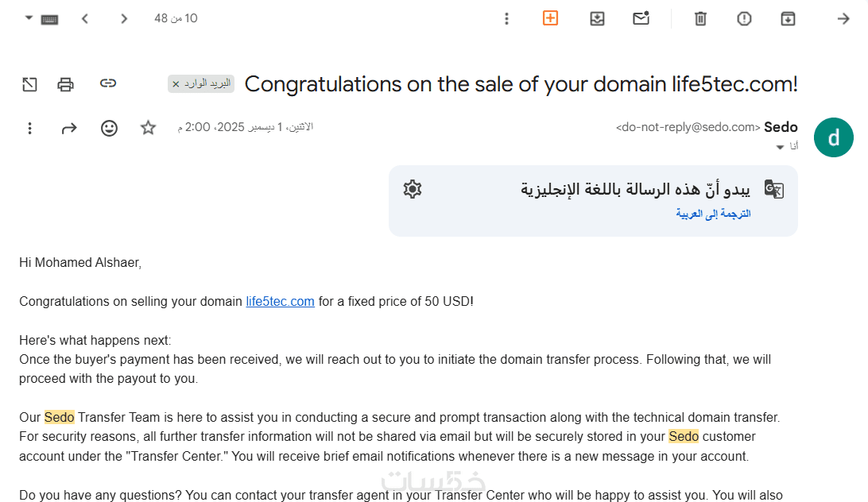Open the translation settings gear
Image resolution: width=868 pixels, height=502 pixels.
[x=412, y=189]
